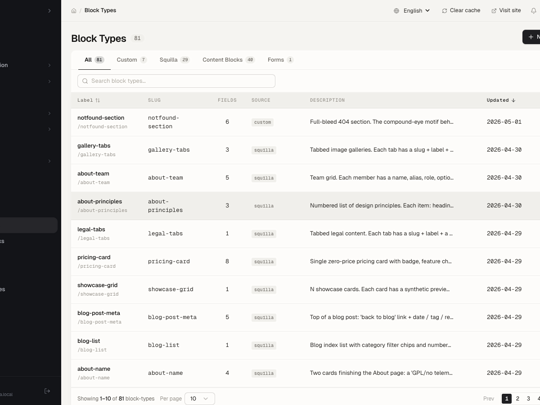Open about-principles block type
This screenshot has width=540, height=405.
point(100,201)
